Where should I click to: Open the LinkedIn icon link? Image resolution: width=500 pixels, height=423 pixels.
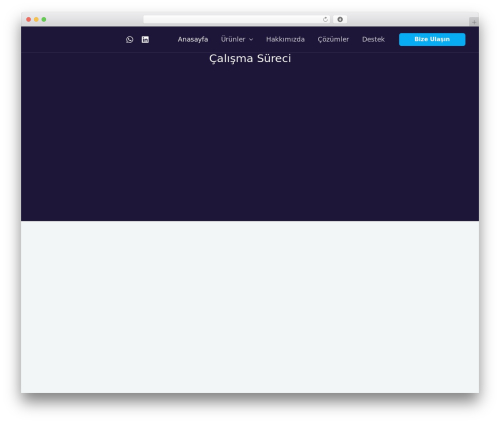(145, 40)
